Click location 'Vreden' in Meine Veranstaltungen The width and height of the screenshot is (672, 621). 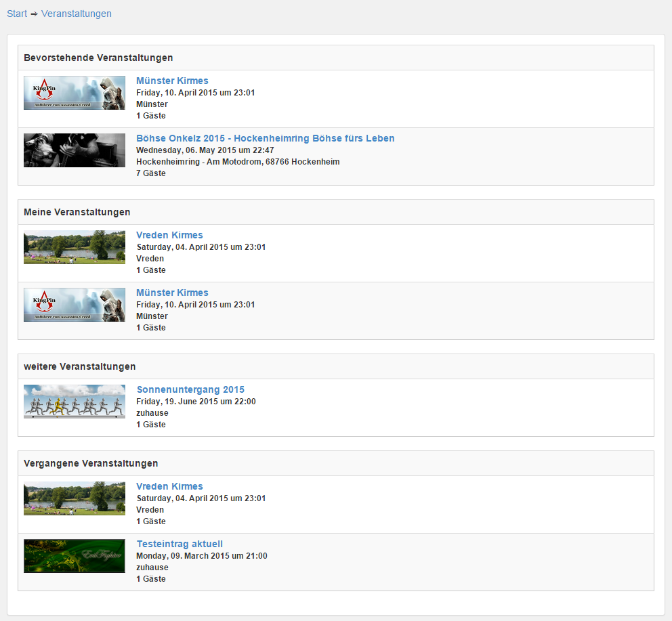point(150,259)
